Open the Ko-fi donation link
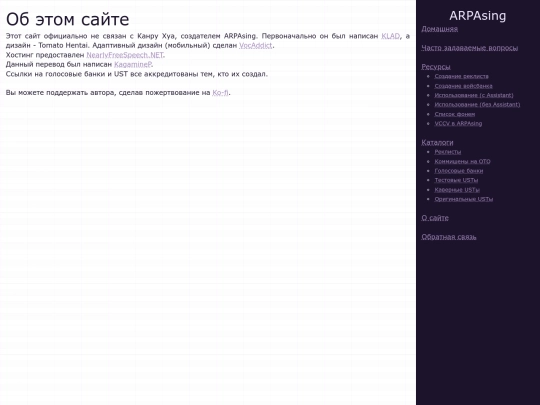Image resolution: width=540 pixels, height=405 pixels. click(220, 92)
